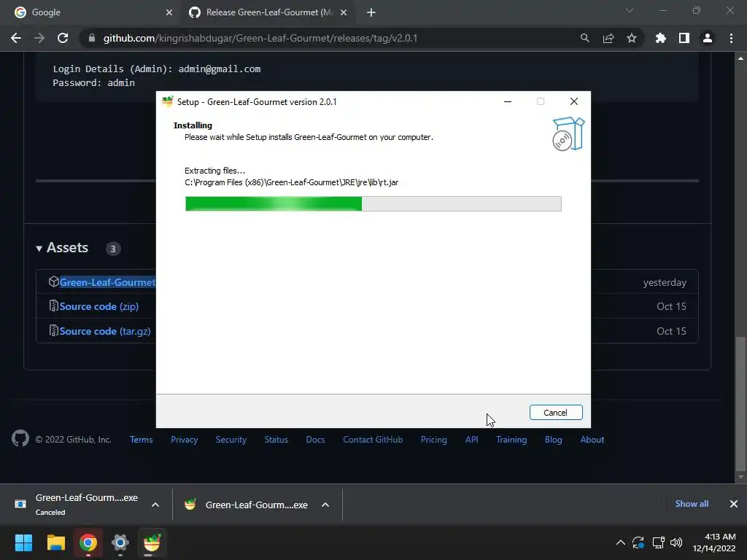Open a new Chrome tab

point(371,12)
